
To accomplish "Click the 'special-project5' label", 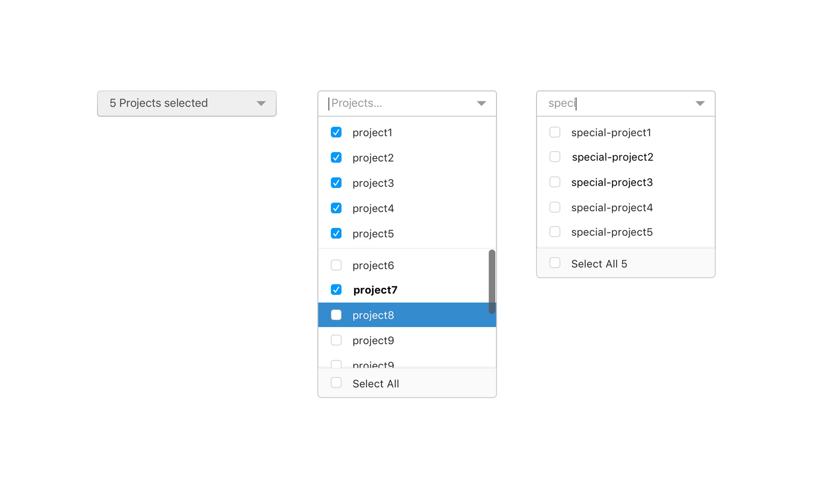I will [612, 232].
